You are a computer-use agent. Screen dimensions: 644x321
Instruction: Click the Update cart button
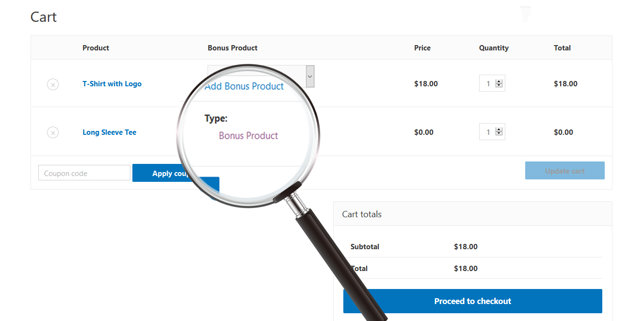click(x=564, y=171)
